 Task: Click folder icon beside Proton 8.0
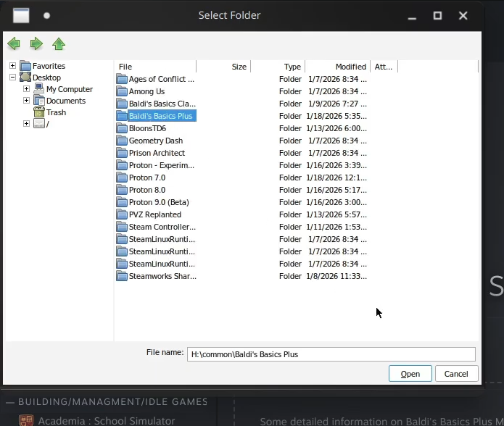(122, 190)
